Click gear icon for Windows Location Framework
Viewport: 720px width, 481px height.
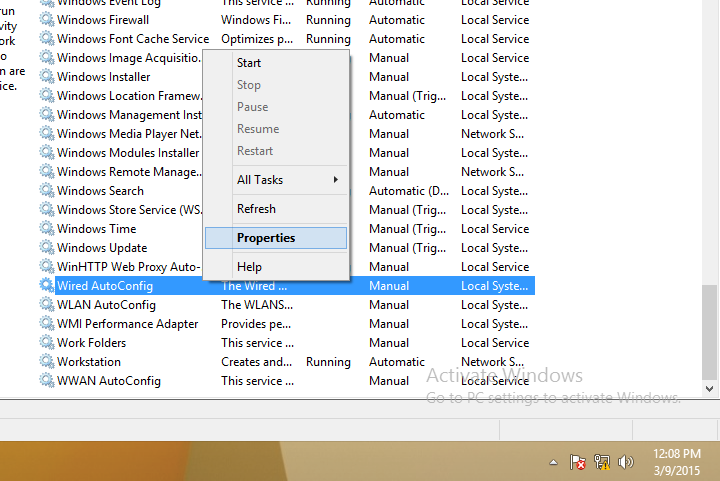[x=46, y=95]
